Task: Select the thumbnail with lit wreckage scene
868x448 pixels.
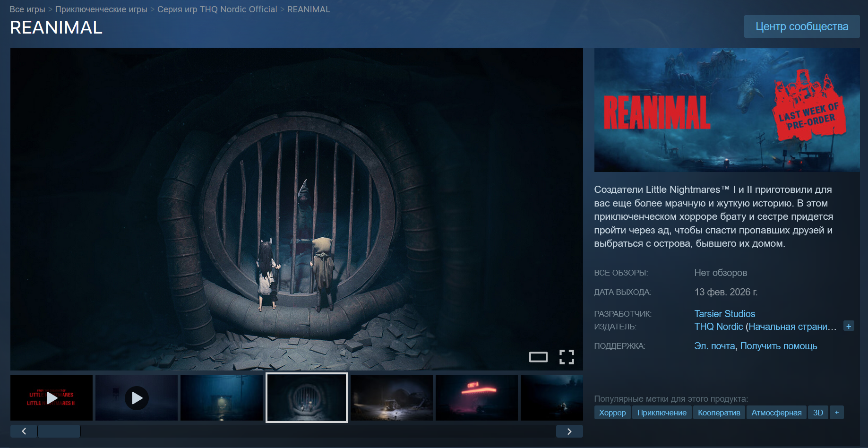Action: [x=392, y=398]
